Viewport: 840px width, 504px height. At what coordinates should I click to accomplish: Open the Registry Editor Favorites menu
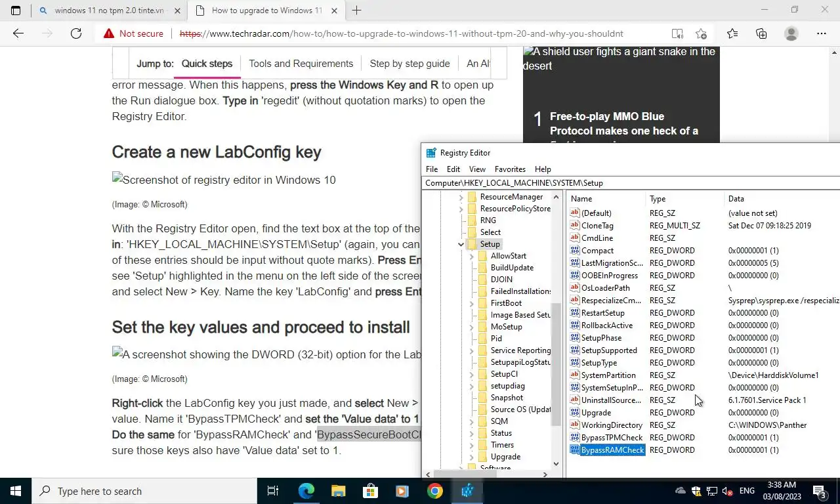pyautogui.click(x=510, y=169)
